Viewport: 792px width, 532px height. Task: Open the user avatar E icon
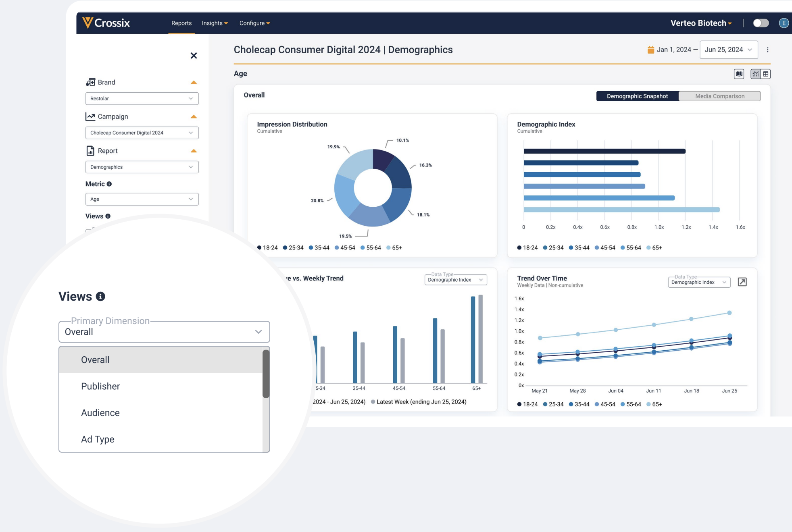(783, 23)
